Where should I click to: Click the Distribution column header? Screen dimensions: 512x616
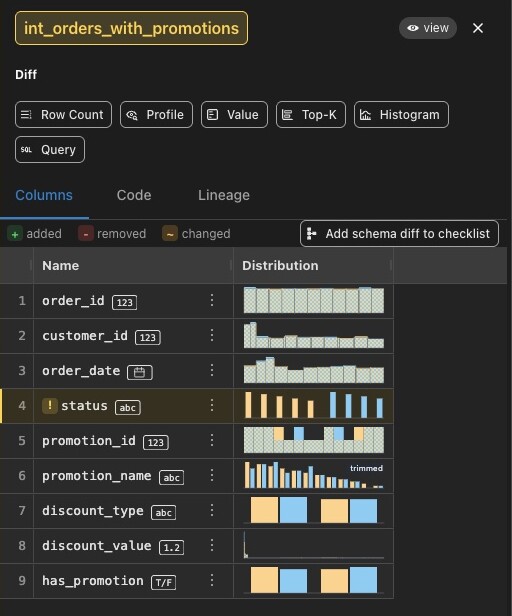314,266
